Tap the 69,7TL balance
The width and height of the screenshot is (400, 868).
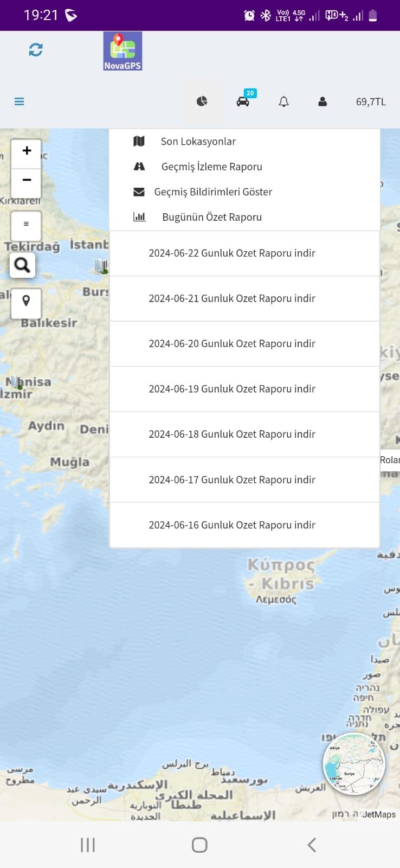click(x=371, y=102)
